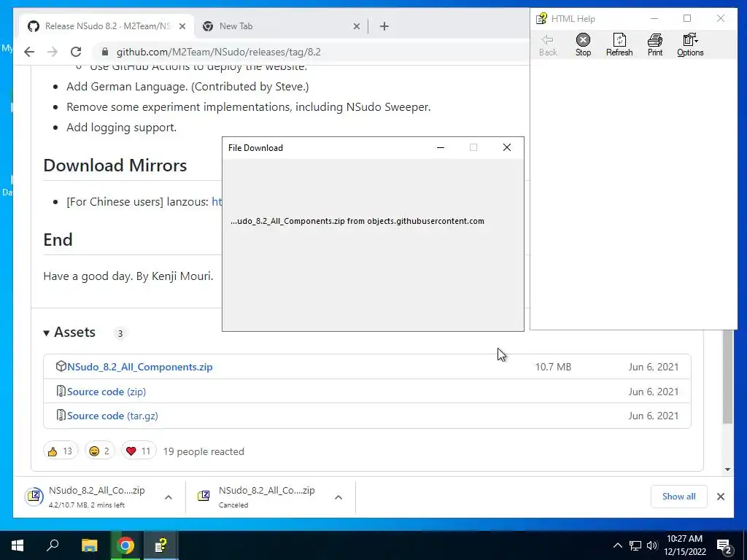
Task: Open taskbar search
Action: click(53, 545)
